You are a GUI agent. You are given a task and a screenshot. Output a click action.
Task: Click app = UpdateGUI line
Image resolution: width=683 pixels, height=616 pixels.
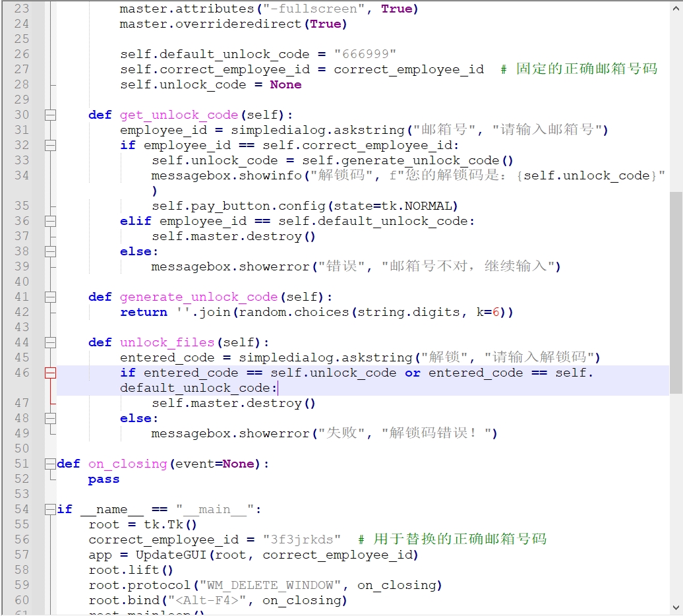click(x=254, y=555)
